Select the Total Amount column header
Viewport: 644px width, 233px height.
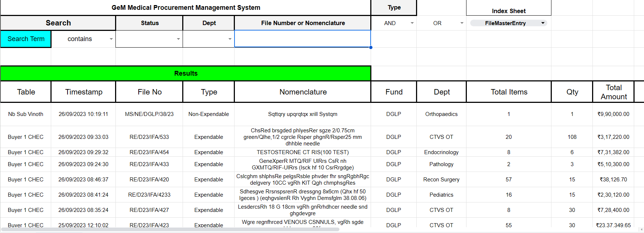coord(614,92)
